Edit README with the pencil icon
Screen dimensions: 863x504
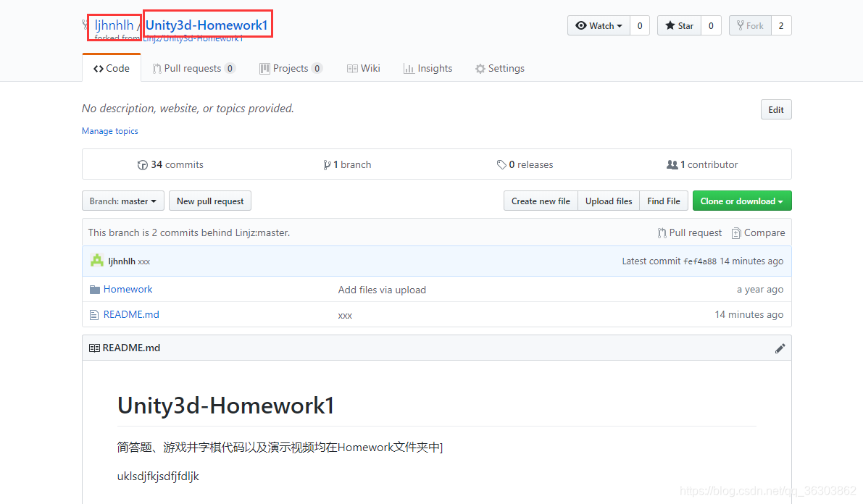coord(780,348)
